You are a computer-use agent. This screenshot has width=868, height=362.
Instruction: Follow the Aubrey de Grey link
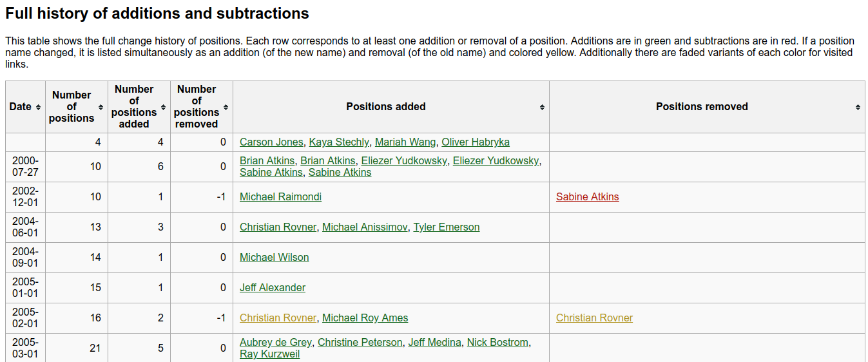(276, 343)
